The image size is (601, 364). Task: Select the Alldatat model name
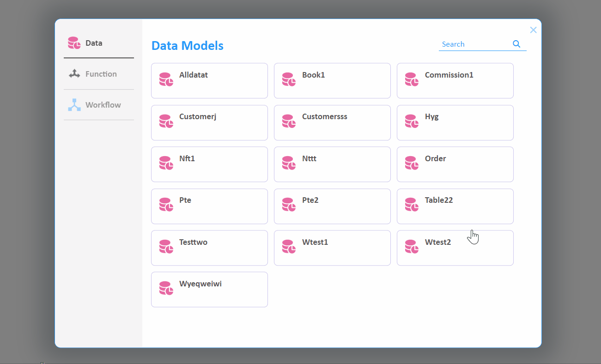tap(194, 75)
